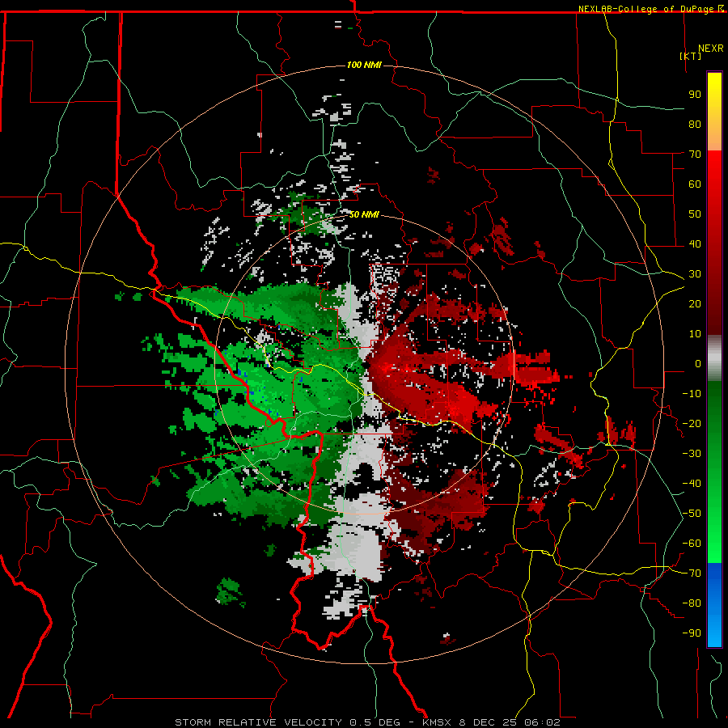Screen dimensions: 728x728
Task: Click the 50 value on velocity scale
Action: (695, 214)
